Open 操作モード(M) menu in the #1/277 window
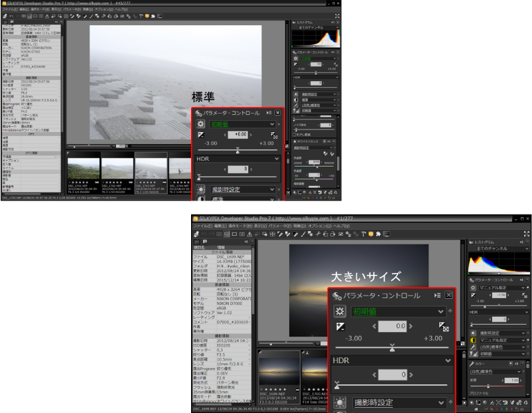Screen dimensions: 532x413 240,226
